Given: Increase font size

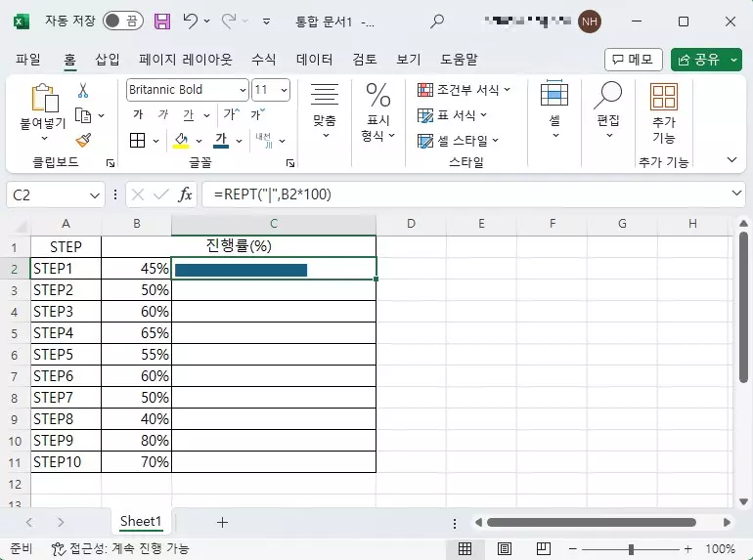Looking at the screenshot, I should (232, 114).
